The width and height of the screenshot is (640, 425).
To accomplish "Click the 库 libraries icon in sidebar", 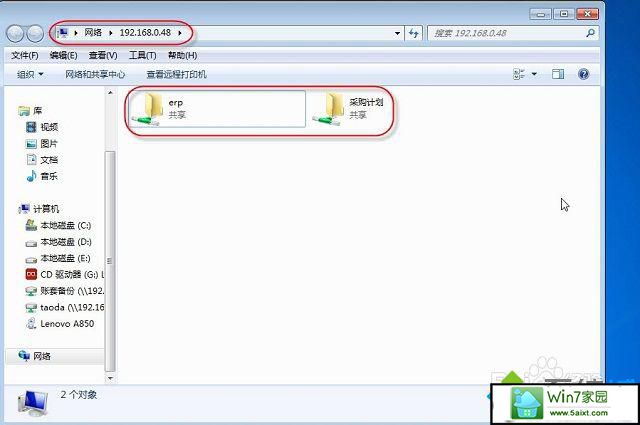I will 24,111.
